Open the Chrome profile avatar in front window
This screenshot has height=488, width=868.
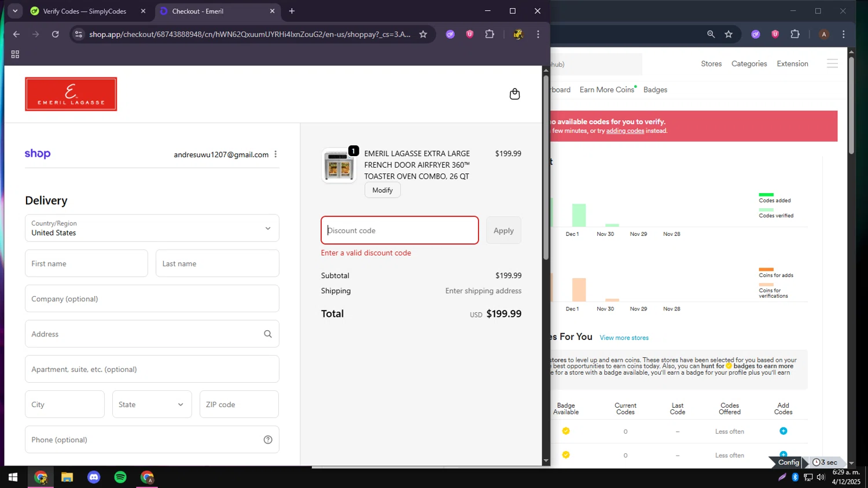click(518, 34)
